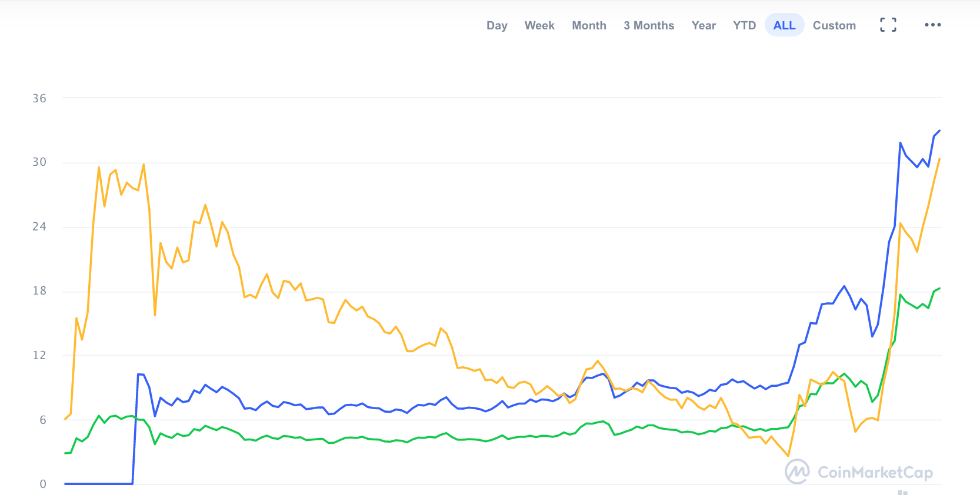Click the 18 y-axis label
980x495 pixels.
39,290
